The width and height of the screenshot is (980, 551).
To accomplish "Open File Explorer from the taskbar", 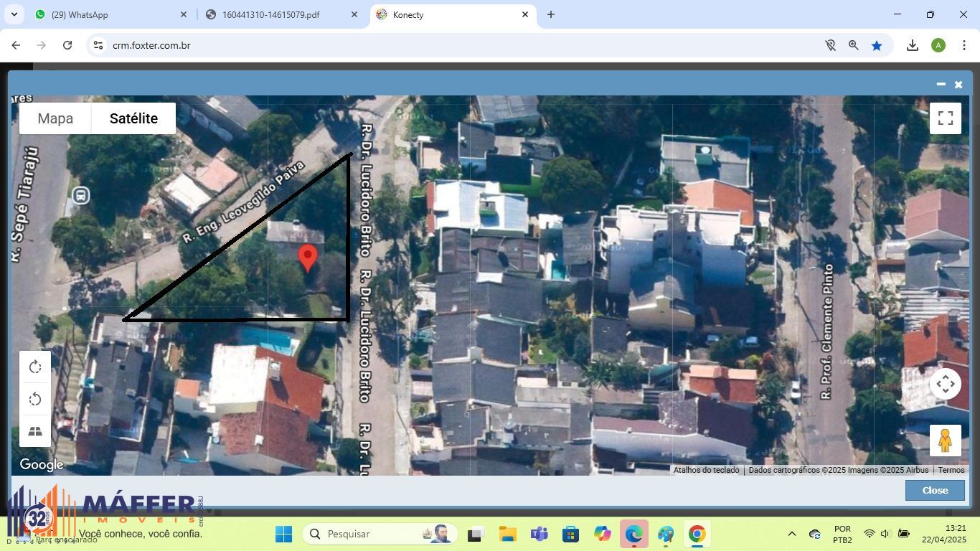I will (x=508, y=534).
